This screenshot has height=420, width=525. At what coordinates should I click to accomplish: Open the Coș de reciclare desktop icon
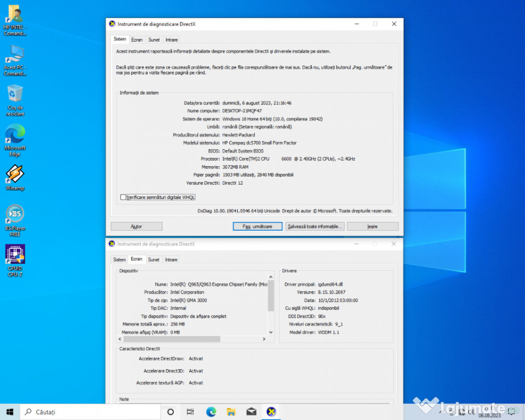(x=15, y=95)
